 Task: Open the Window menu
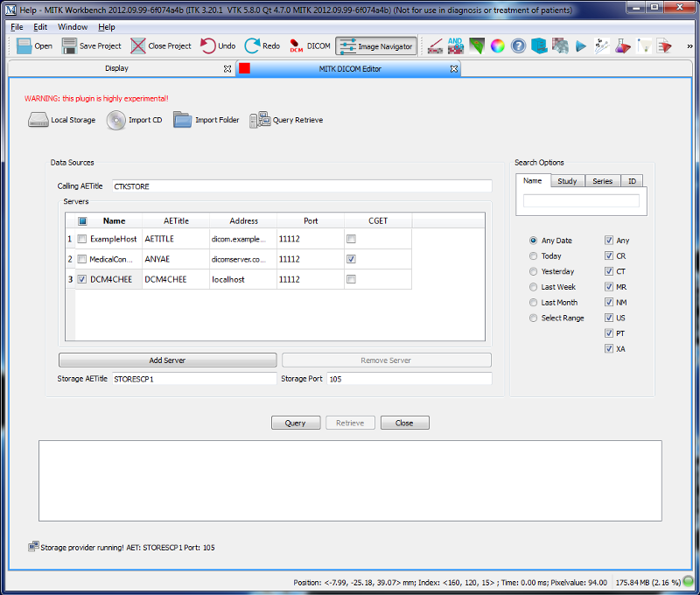coord(73,27)
